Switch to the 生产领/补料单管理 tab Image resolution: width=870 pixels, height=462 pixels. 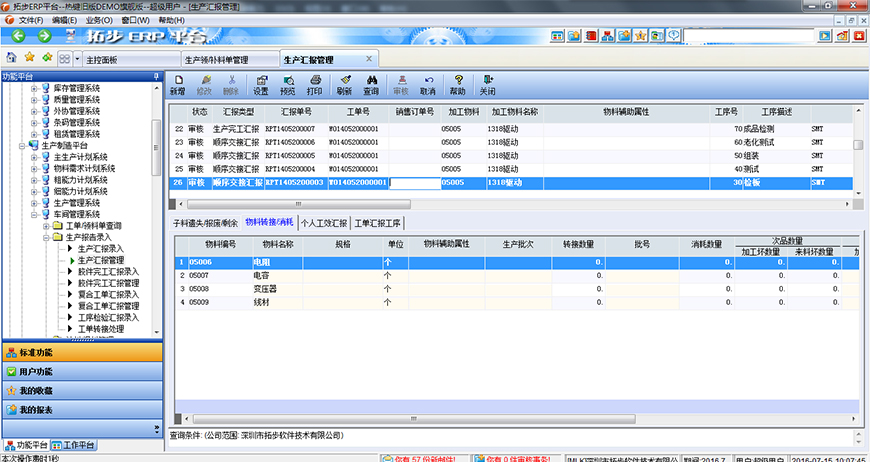point(215,60)
